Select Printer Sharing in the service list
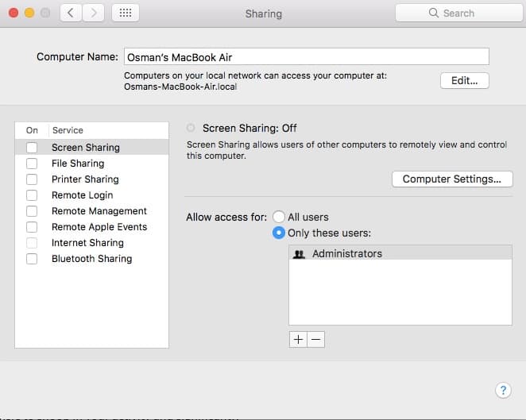 91,179
